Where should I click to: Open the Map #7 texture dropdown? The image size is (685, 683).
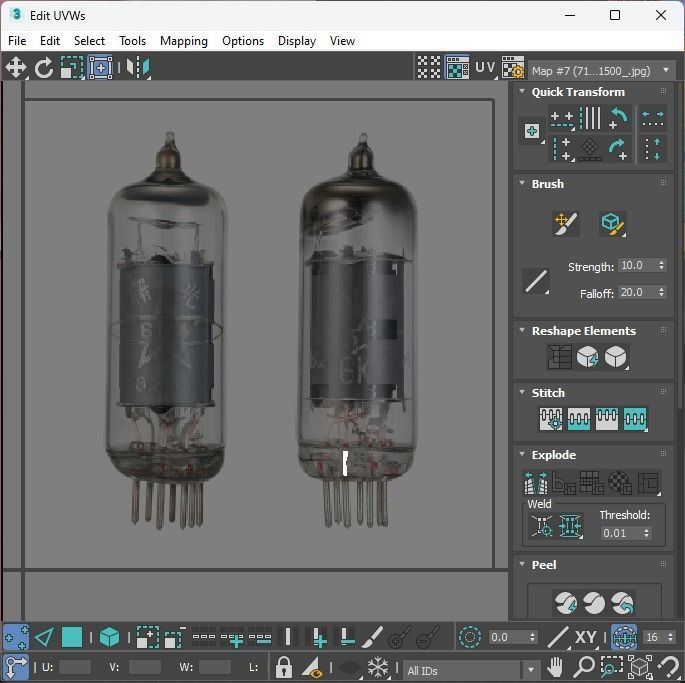click(x=601, y=71)
